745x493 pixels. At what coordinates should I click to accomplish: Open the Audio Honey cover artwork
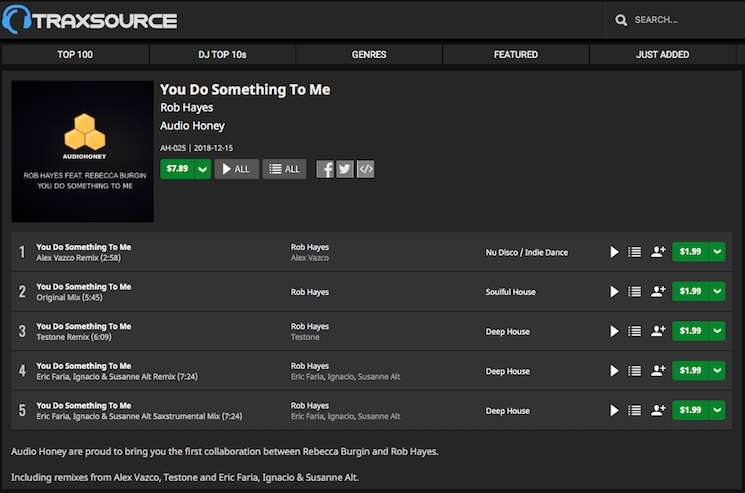click(x=82, y=151)
